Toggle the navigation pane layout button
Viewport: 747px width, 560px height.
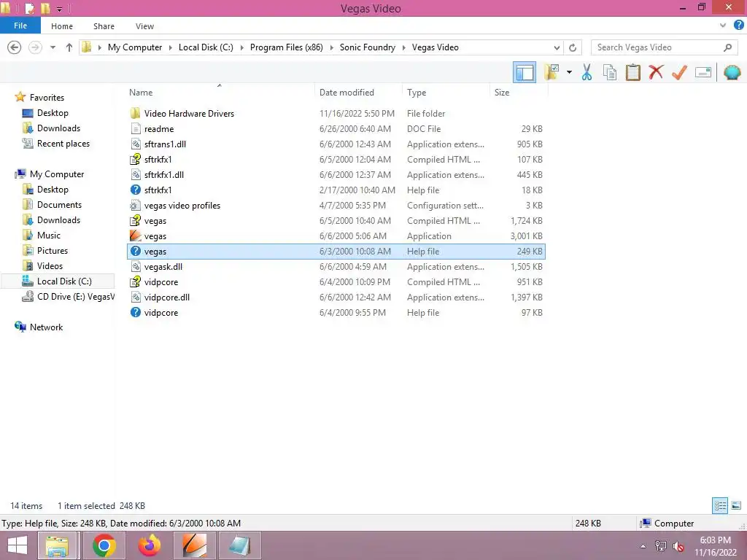click(x=525, y=72)
